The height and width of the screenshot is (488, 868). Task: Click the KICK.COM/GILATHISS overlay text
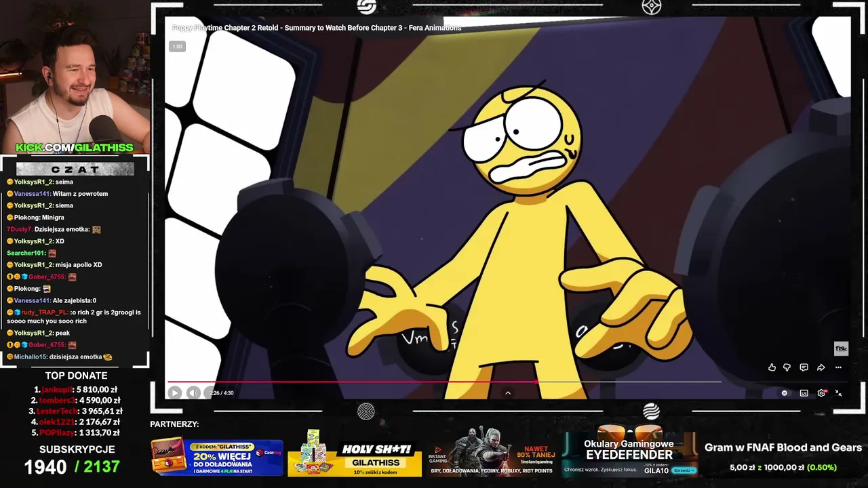point(75,148)
